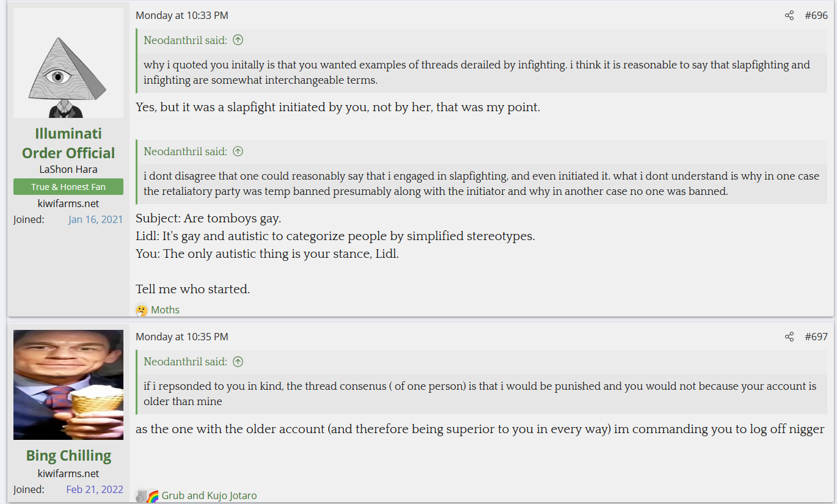
Task: Click the 'Monday at 10:35 PM' timestamp
Action: point(182,337)
